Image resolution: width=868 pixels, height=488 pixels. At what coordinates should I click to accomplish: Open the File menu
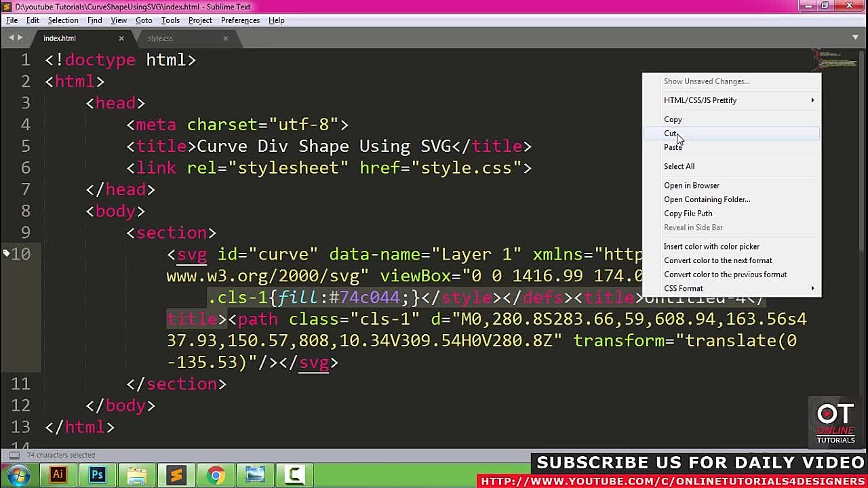coord(12,20)
